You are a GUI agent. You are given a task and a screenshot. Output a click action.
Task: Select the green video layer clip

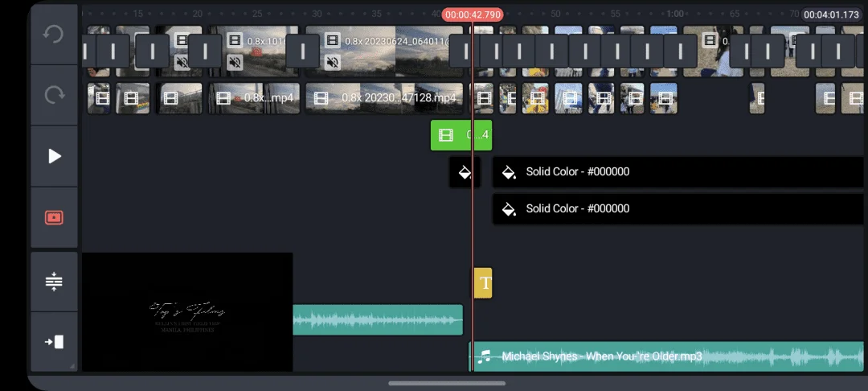click(x=461, y=135)
